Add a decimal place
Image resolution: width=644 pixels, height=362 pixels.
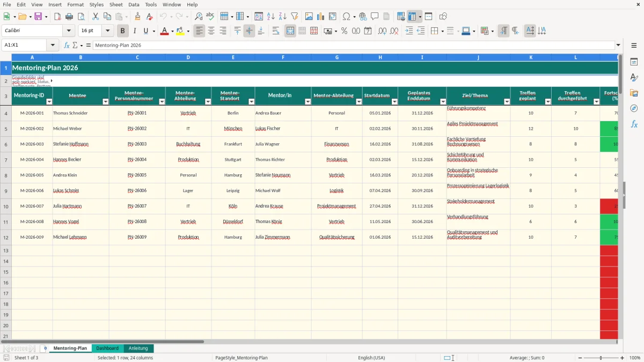tap(382, 31)
